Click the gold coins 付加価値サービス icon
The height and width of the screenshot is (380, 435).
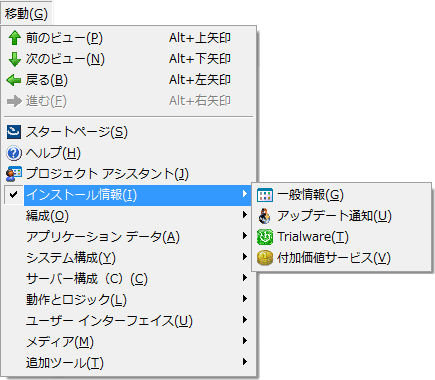[x=265, y=258]
